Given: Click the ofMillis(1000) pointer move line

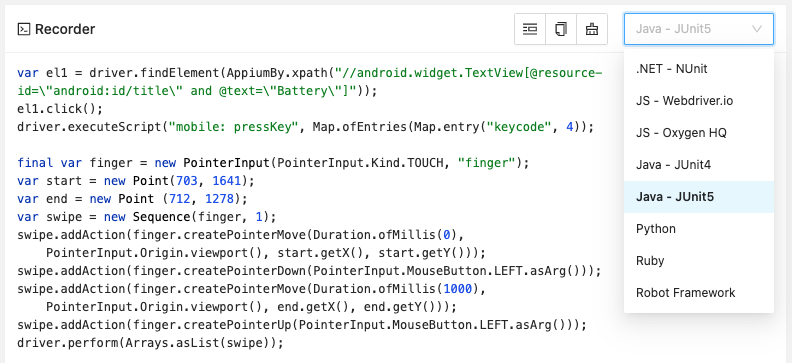Looking at the screenshot, I should (x=252, y=289).
